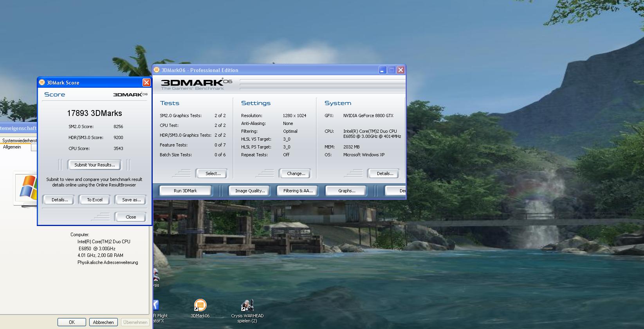Image resolution: width=644 pixels, height=329 pixels.
Task: Open the Flight Simulator X desktop shortcut
Action: pyautogui.click(x=155, y=305)
